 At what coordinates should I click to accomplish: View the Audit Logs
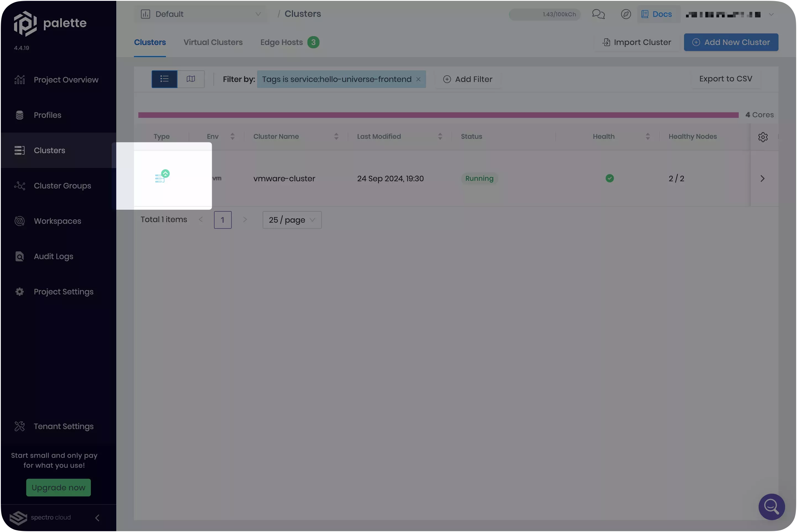pos(53,256)
